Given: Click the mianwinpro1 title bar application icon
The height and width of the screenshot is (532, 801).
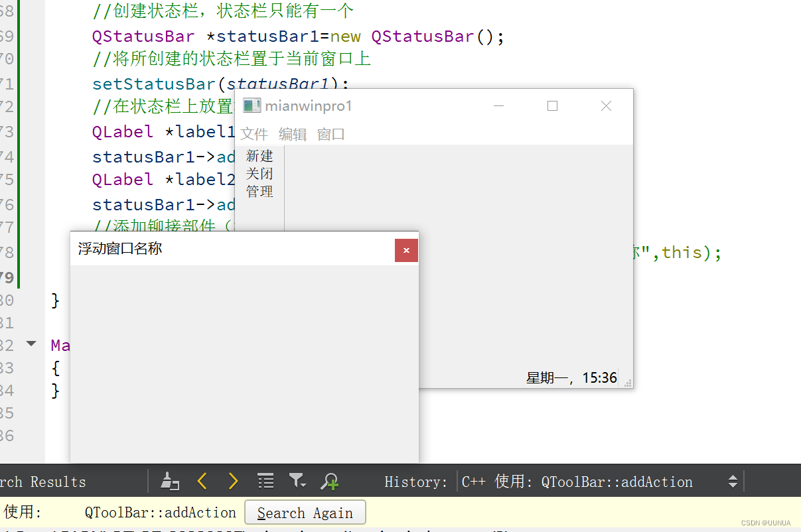Looking at the screenshot, I should [252, 105].
